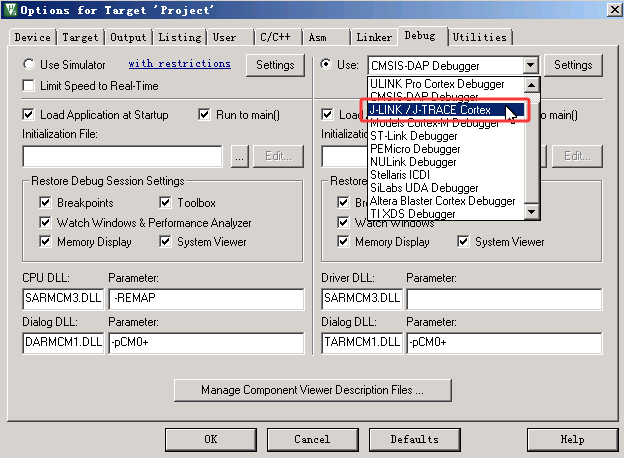Select J-LINK / J-TRACE Cortex entry
Viewport: 624px width, 458px height.
pyautogui.click(x=447, y=110)
